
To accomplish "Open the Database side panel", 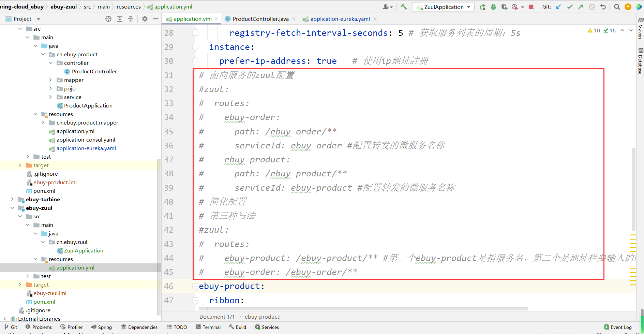I will click(640, 61).
